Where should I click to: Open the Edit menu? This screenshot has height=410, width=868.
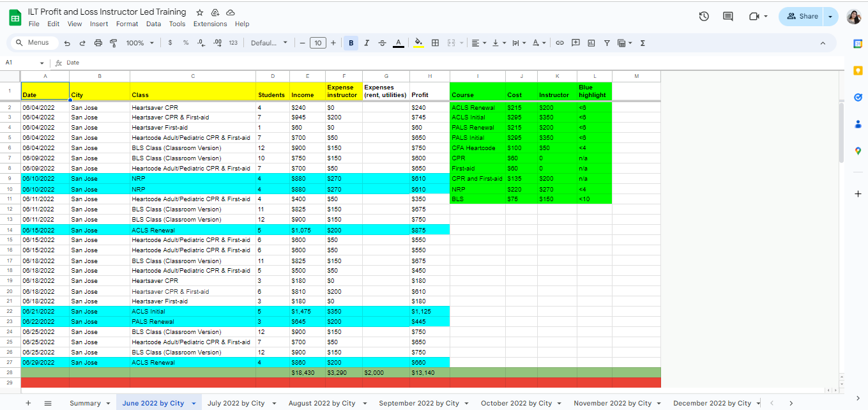(x=53, y=24)
